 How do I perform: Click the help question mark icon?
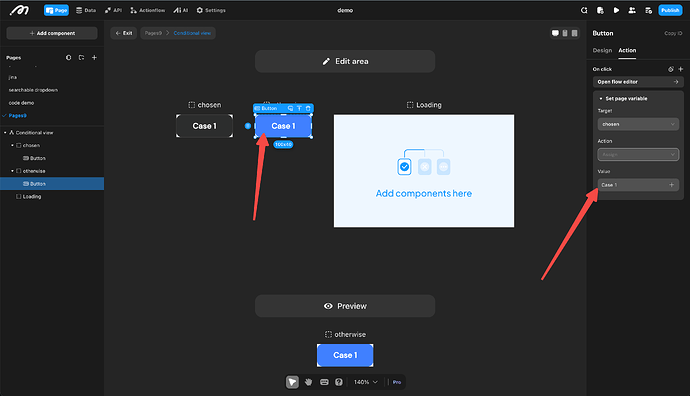(x=338, y=382)
